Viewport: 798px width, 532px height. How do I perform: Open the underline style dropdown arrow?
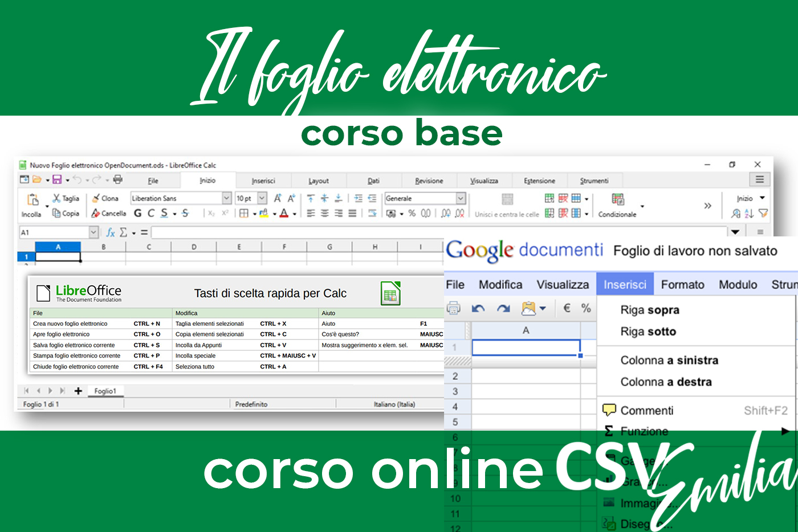point(174,214)
